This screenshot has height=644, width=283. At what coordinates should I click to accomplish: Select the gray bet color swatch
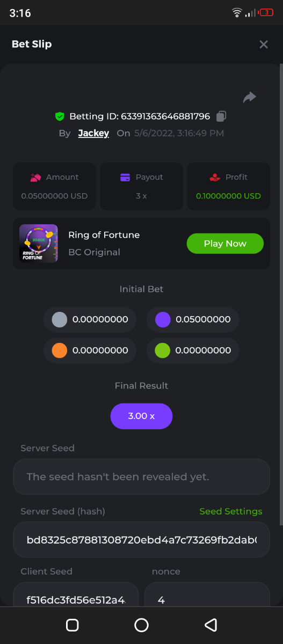59,320
